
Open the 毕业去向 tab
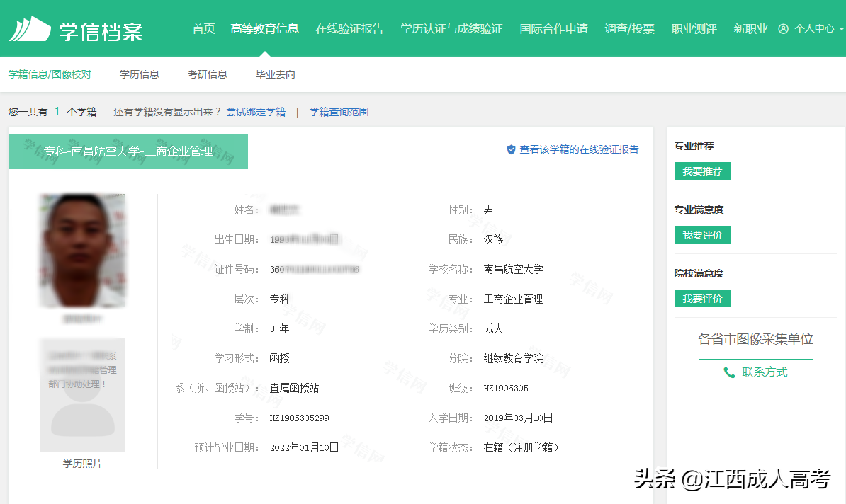pyautogui.click(x=274, y=74)
